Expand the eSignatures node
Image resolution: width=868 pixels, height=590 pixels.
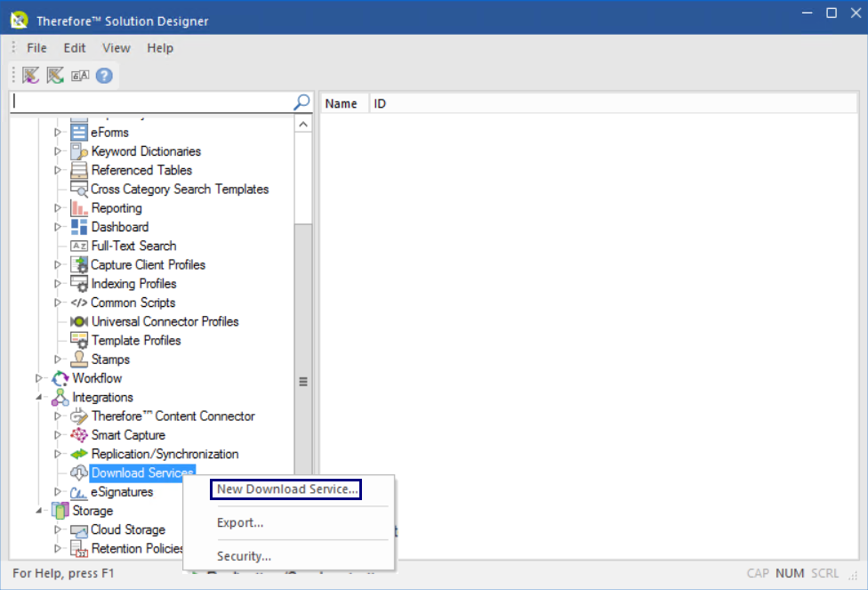pyautogui.click(x=58, y=492)
